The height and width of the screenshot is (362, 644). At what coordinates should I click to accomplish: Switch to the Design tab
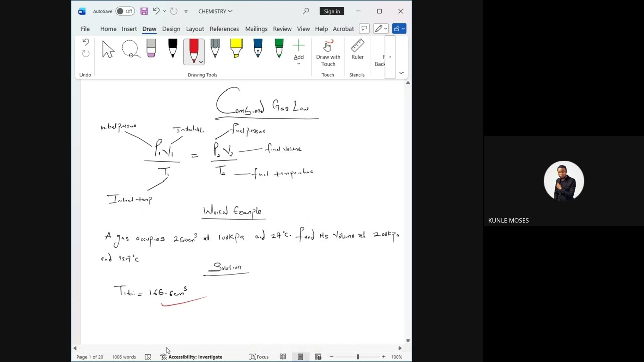(x=171, y=29)
